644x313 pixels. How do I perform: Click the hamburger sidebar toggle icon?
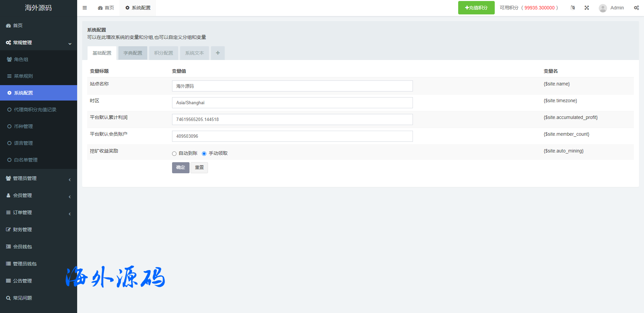85,8
